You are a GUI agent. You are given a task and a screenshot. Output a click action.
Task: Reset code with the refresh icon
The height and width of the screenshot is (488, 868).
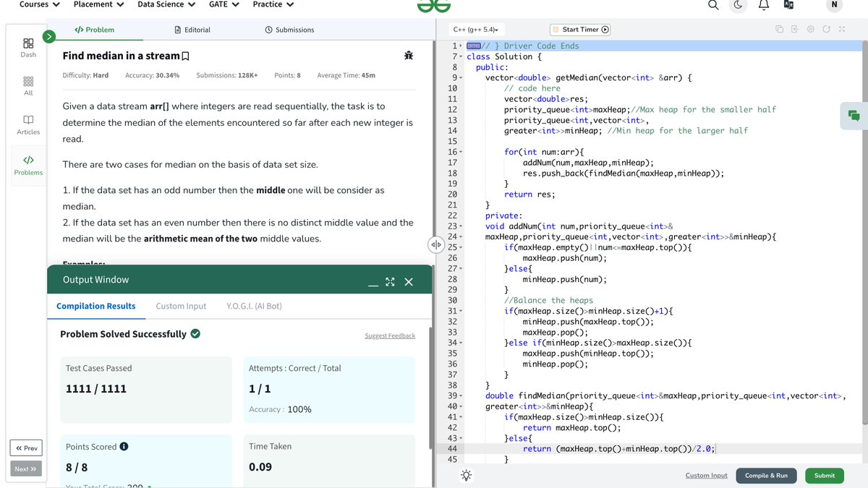pyautogui.click(x=827, y=30)
